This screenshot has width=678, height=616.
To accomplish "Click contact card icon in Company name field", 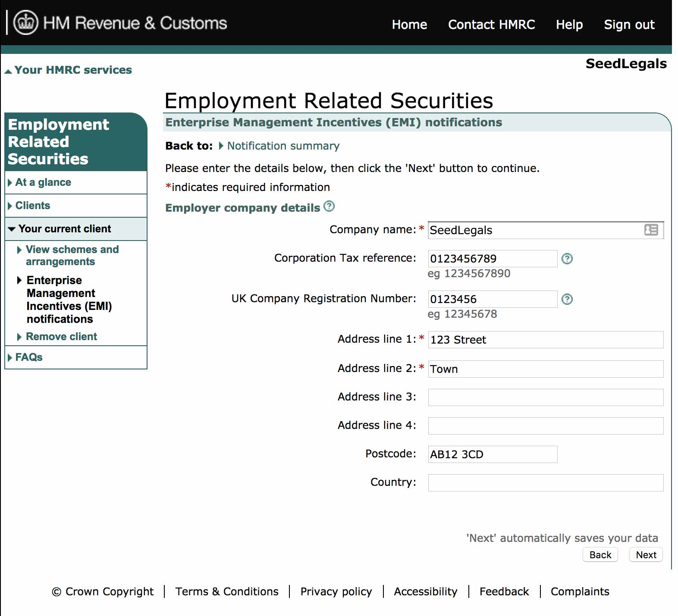I will tap(651, 230).
